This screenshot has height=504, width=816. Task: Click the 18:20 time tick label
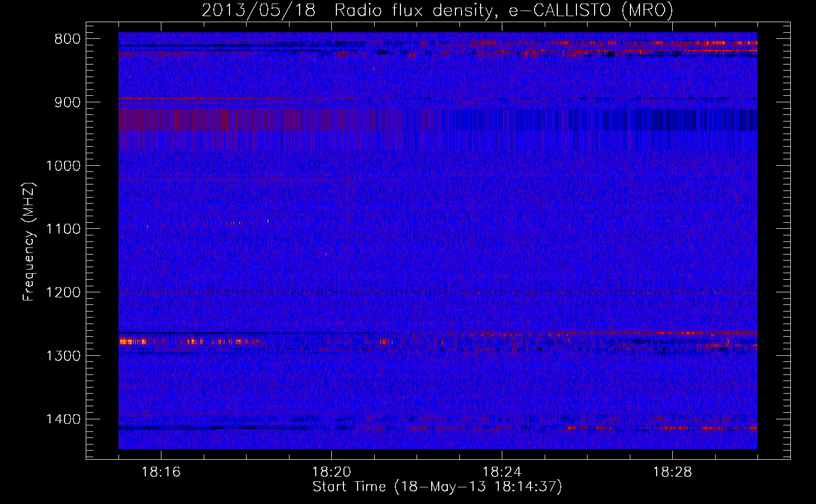click(331, 472)
